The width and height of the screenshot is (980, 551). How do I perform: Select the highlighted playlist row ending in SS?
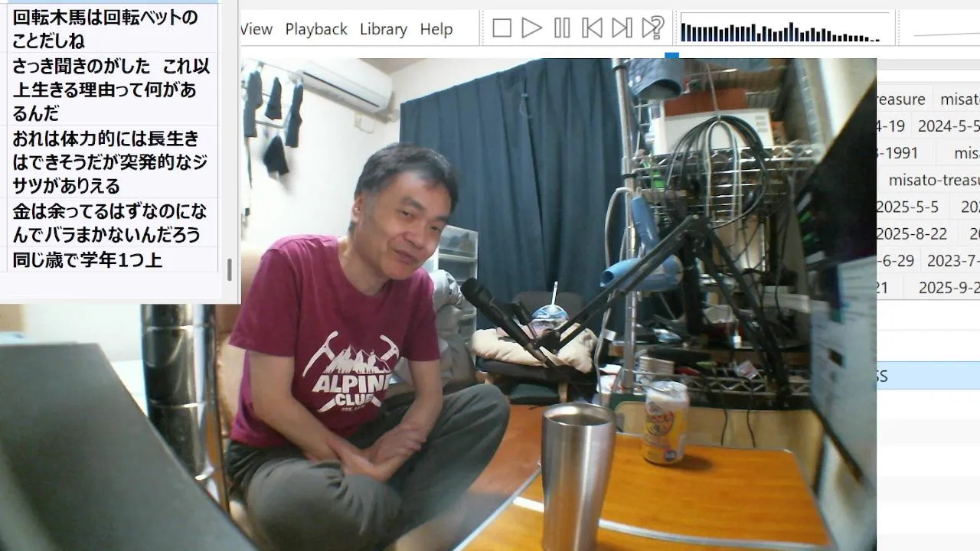pyautogui.click(x=928, y=377)
